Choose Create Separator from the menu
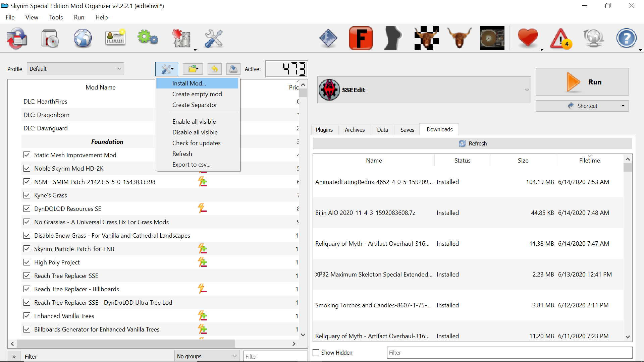644x362 pixels. pyautogui.click(x=197, y=105)
